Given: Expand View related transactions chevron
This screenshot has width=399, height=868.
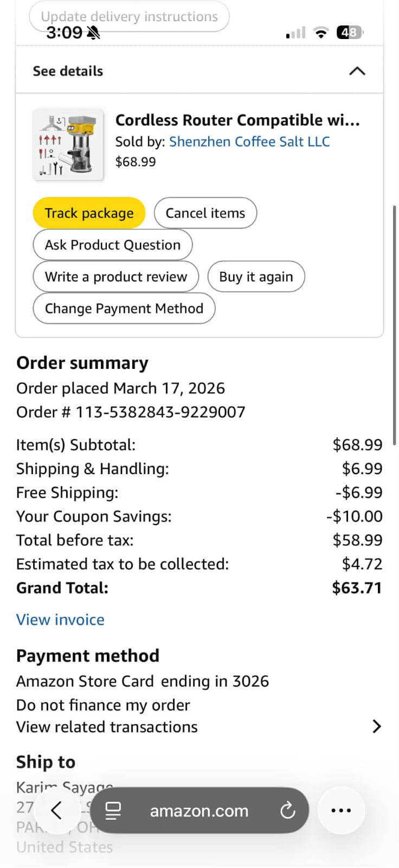Looking at the screenshot, I should (x=377, y=726).
